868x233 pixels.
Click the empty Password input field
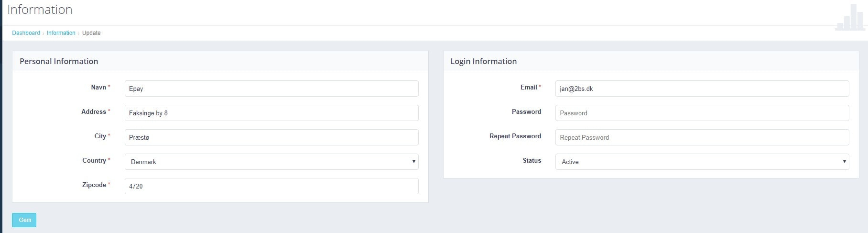pyautogui.click(x=702, y=113)
